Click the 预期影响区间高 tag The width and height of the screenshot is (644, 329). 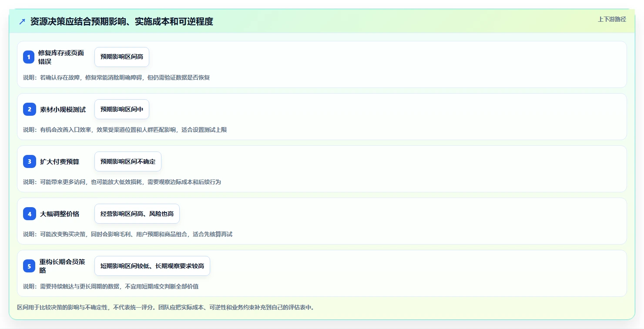pos(122,57)
